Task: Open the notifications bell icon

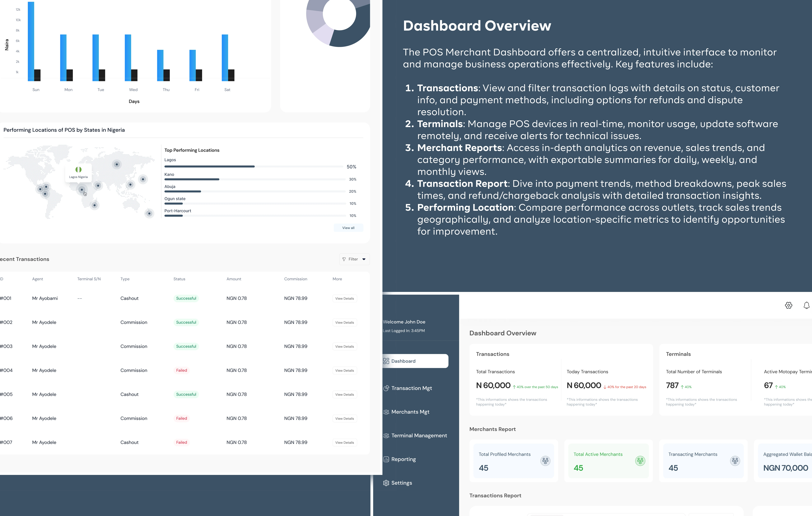Action: 806,305
